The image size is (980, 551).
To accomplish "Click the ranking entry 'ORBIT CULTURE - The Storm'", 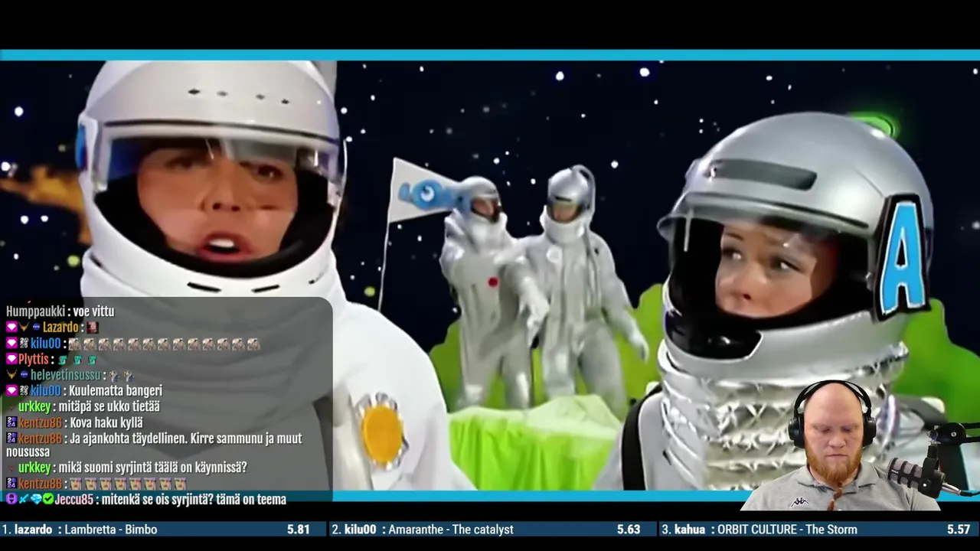I will point(787,530).
